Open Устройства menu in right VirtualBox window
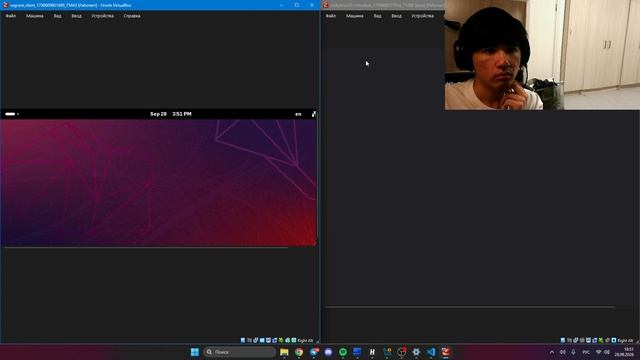The width and height of the screenshot is (640, 360). coord(422,16)
